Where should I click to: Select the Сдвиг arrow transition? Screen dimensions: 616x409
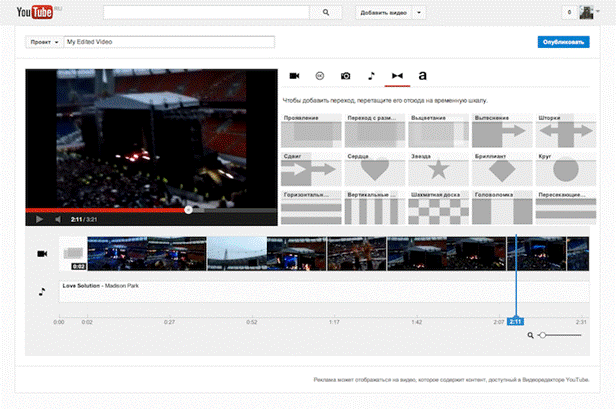click(311, 169)
